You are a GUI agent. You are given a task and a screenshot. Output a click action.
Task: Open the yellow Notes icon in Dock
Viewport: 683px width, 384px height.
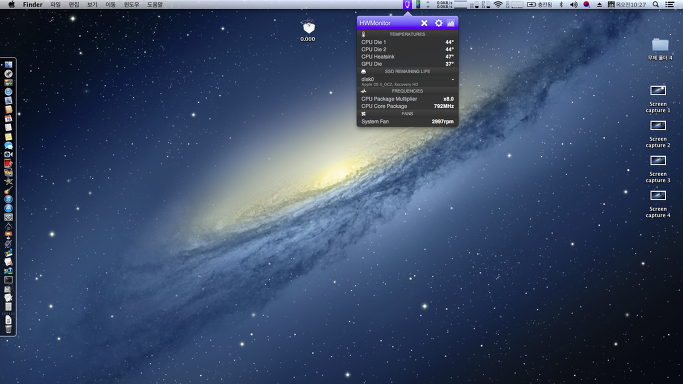point(8,136)
